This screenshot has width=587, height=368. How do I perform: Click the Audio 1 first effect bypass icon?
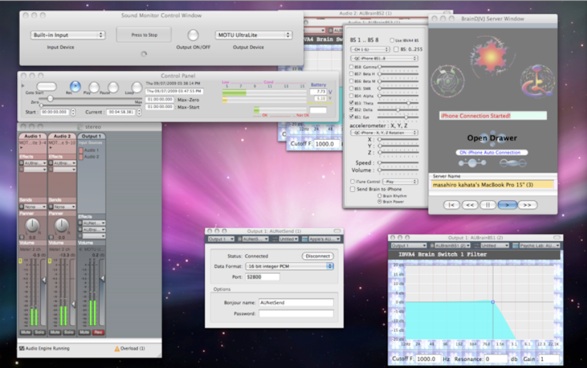[21, 163]
